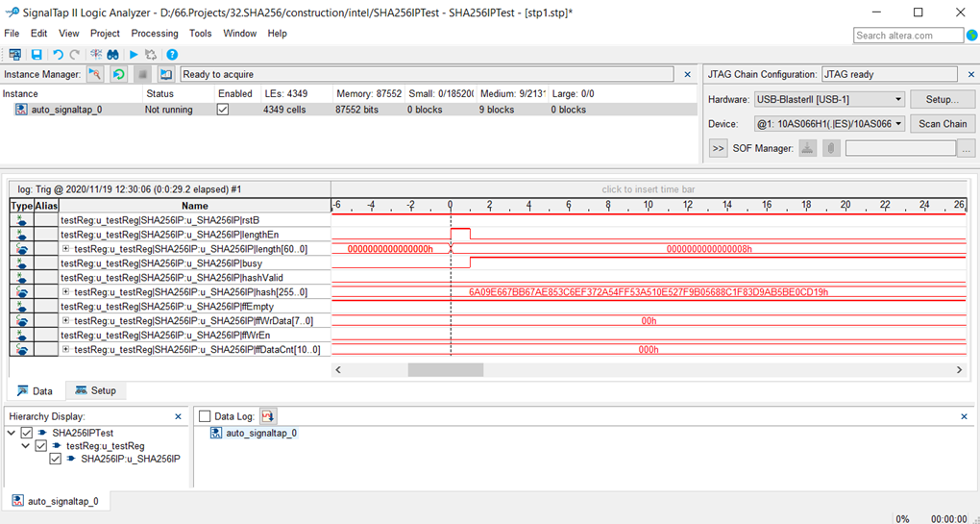Click the Run Analysis icon in Instance Manager
Image resolution: width=980 pixels, height=524 pixels.
click(x=95, y=74)
